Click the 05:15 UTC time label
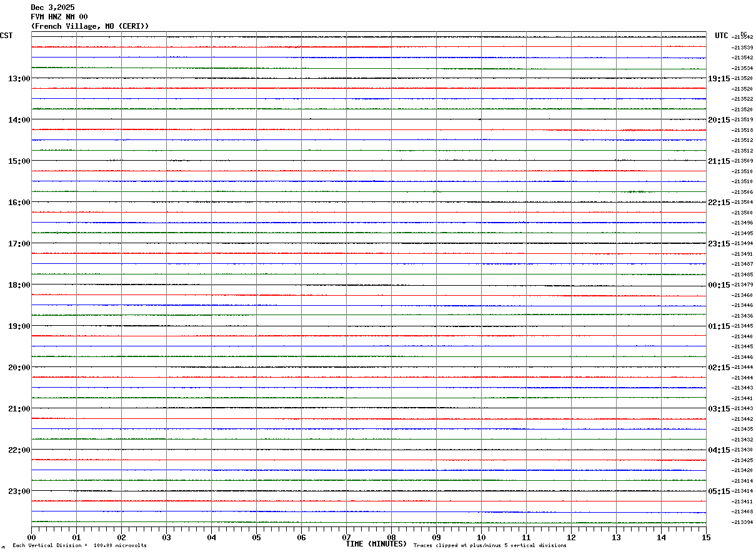The width and height of the screenshot is (756, 554). (719, 491)
